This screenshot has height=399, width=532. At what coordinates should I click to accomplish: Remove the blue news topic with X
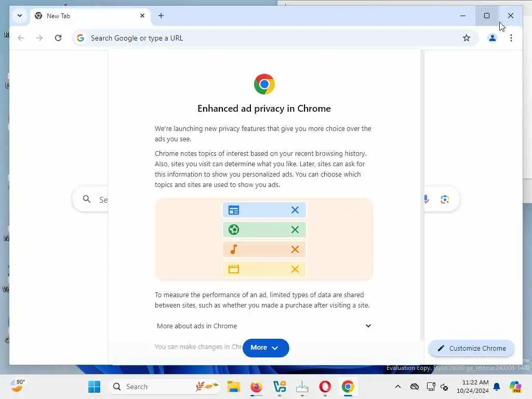pos(295,210)
